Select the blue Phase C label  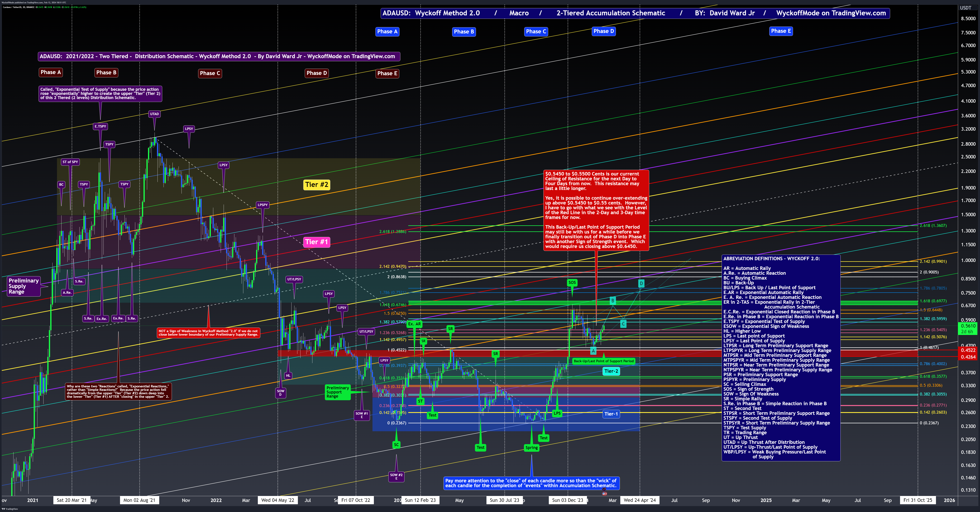[x=536, y=32]
